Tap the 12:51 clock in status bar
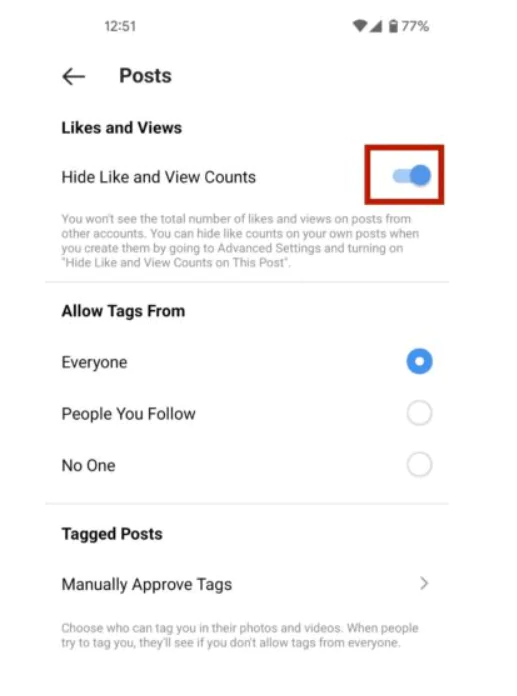Viewport: 517px width, 696px height. (120, 26)
